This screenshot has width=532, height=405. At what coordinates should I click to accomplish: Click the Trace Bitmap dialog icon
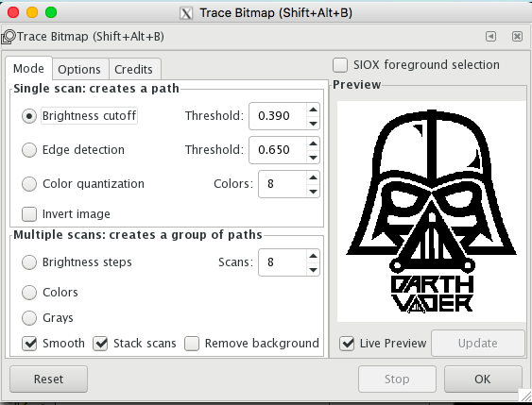(9, 37)
